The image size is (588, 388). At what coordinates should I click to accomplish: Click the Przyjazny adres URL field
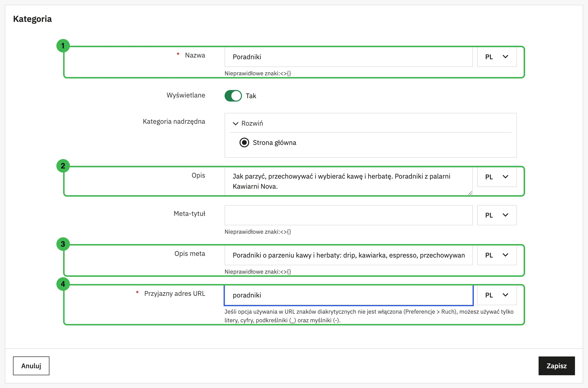point(348,295)
